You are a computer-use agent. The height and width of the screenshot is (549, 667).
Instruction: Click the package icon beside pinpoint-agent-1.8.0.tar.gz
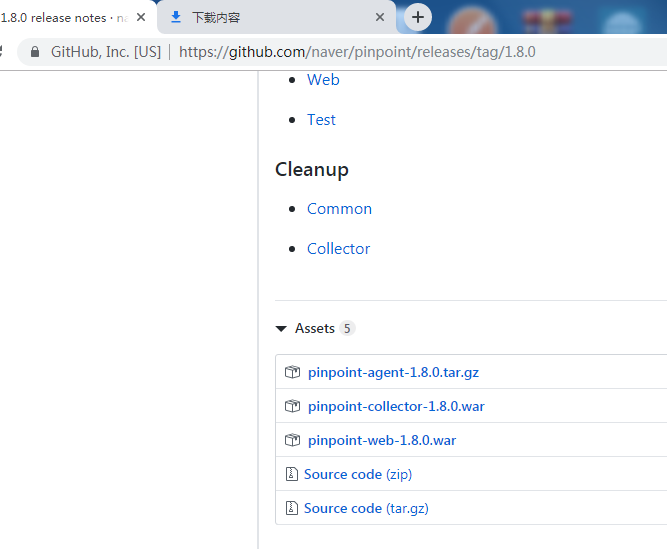tap(292, 372)
